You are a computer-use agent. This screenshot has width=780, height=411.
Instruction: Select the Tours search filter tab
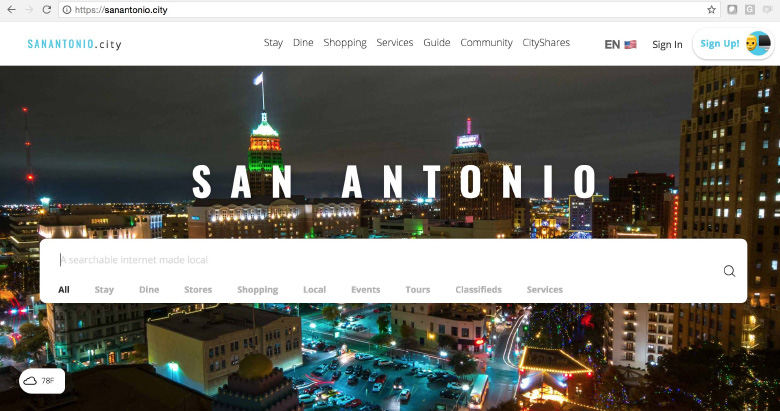(418, 290)
